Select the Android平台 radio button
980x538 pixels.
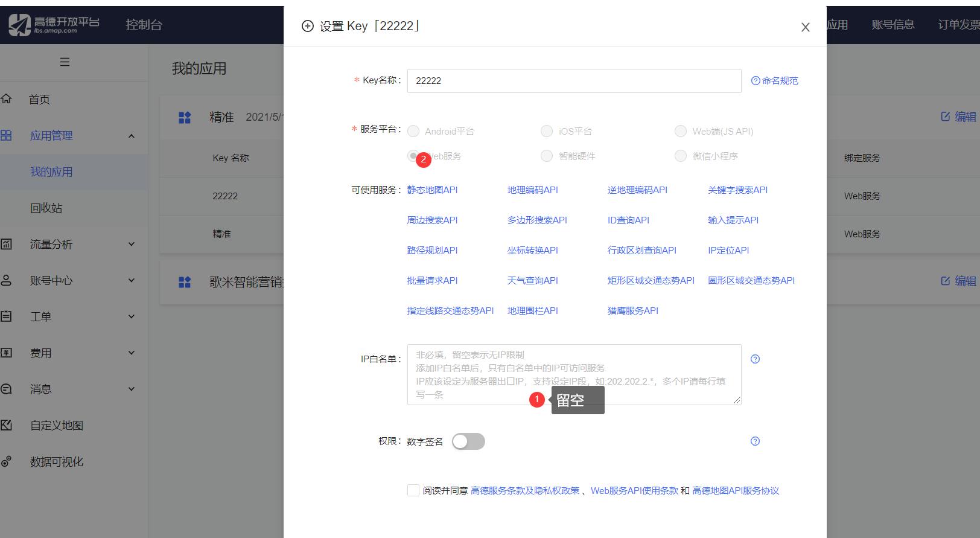pyautogui.click(x=413, y=131)
